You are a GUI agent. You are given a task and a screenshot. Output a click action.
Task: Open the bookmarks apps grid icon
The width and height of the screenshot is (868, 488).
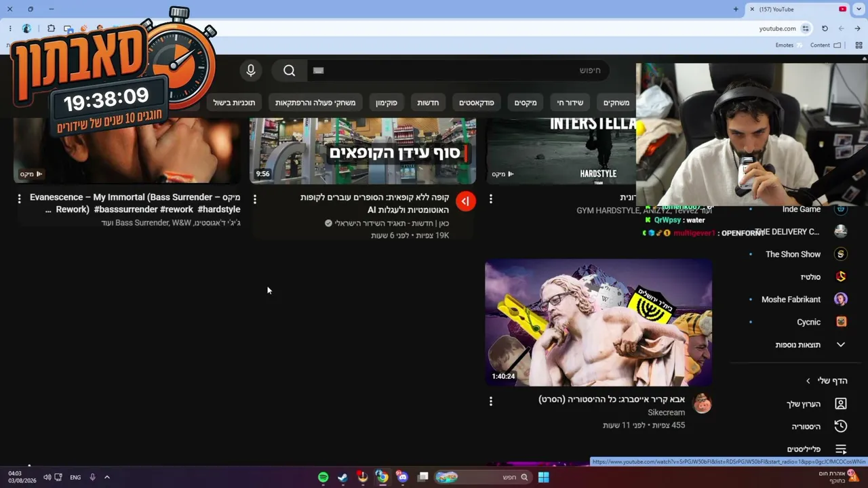click(859, 45)
